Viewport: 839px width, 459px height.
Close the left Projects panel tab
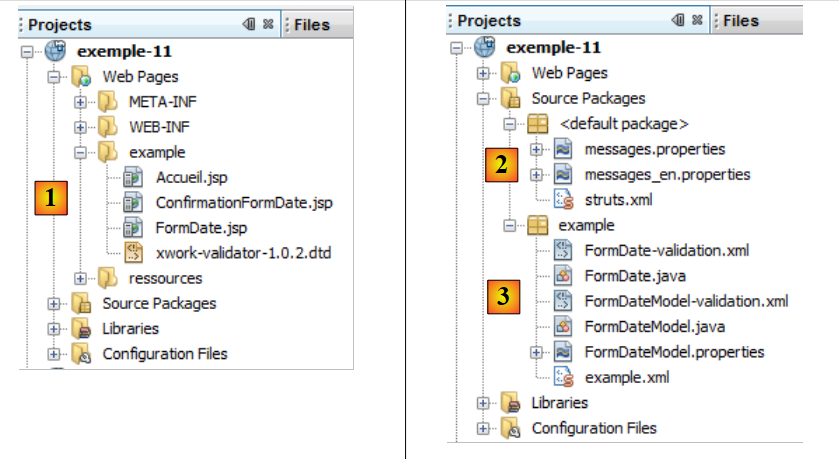coord(268,24)
